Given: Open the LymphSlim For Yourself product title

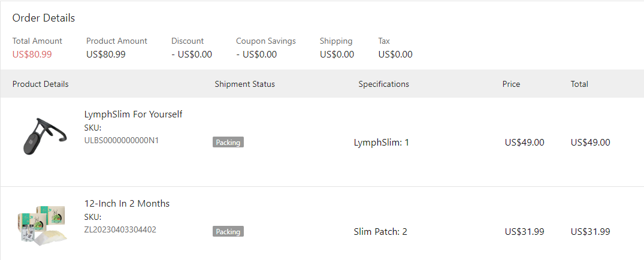Looking at the screenshot, I should 133,114.
